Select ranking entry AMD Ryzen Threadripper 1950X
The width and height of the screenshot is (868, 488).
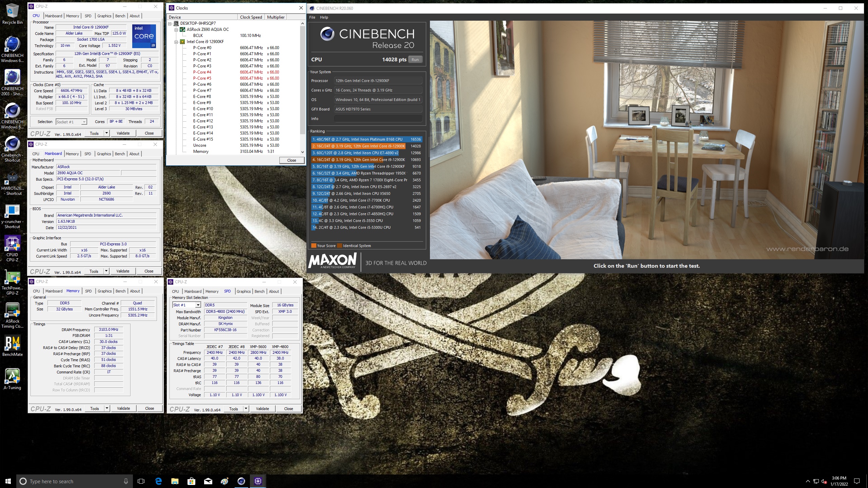366,173
